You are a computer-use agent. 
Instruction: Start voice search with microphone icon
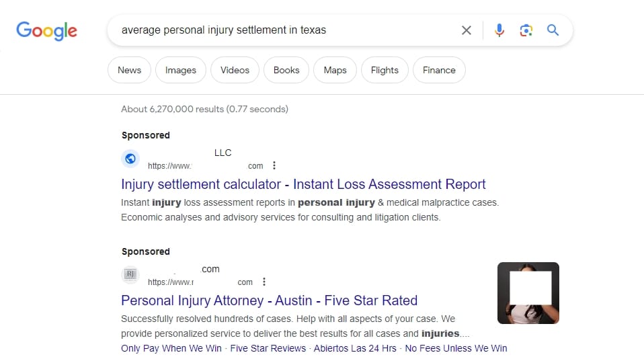(x=499, y=30)
